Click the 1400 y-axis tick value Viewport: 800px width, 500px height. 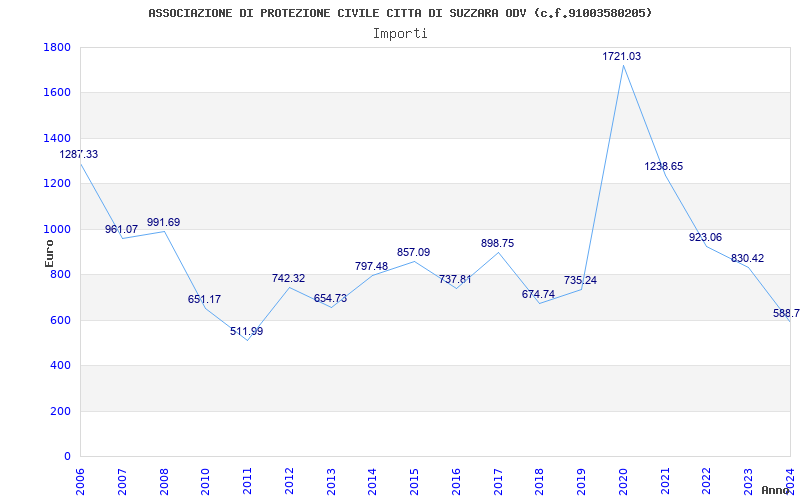click(x=57, y=138)
